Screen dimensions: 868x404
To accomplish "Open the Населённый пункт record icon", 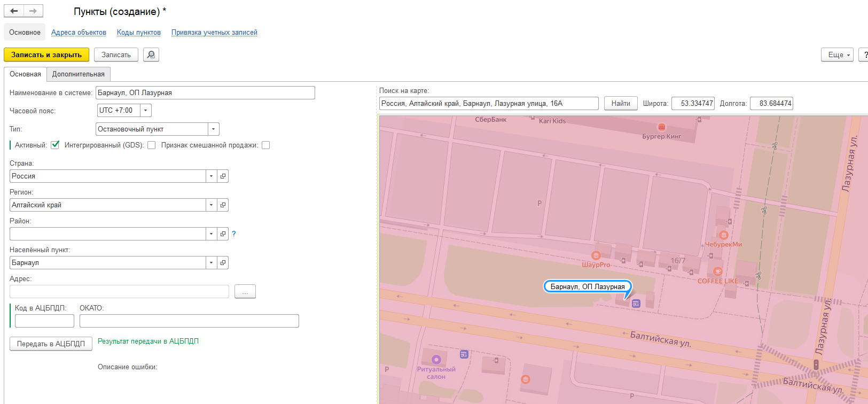I will [223, 263].
